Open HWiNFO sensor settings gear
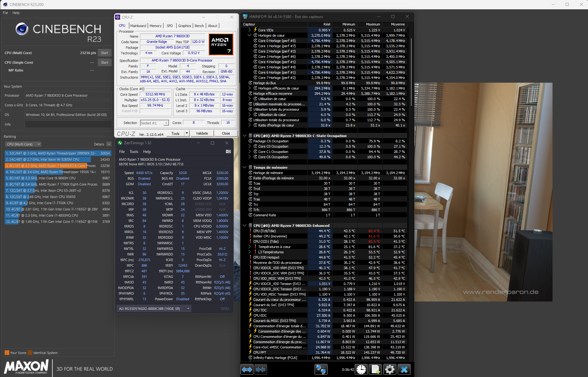Screen dimensions: 588x377 tap(390, 370)
